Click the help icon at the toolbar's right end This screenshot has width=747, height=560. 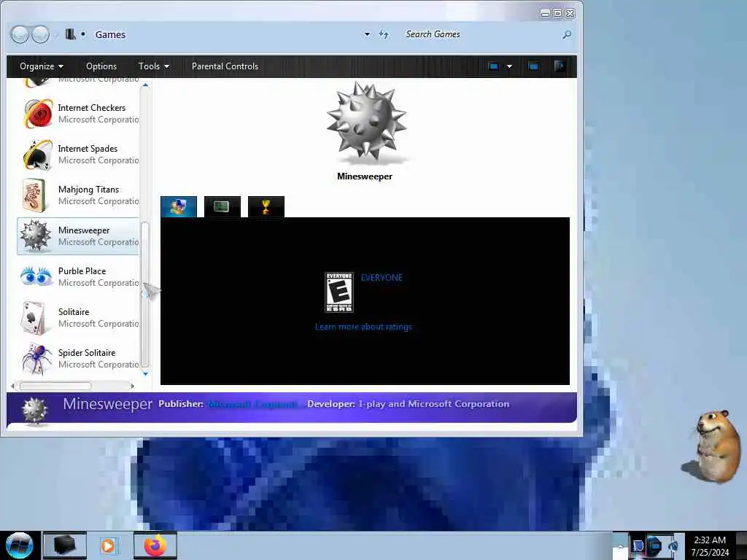(x=560, y=66)
